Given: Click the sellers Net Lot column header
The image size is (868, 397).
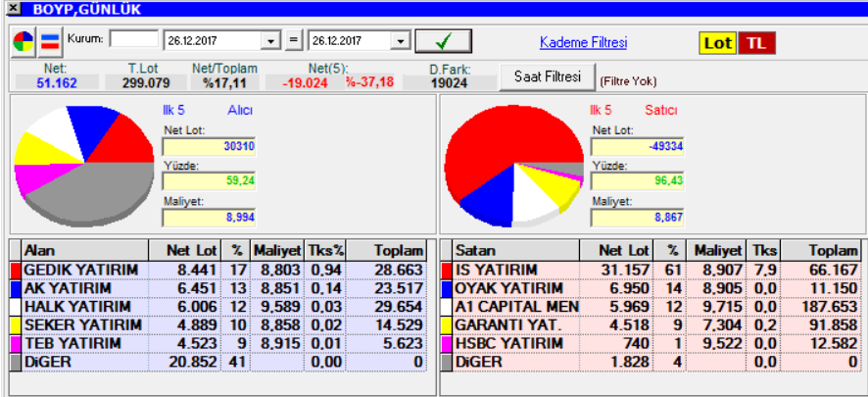Looking at the screenshot, I should (616, 251).
